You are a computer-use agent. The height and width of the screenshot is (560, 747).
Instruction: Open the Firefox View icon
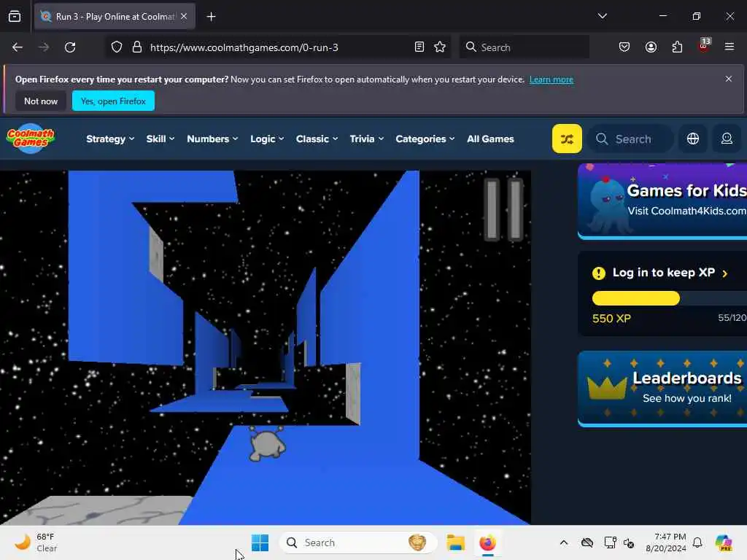[15, 16]
